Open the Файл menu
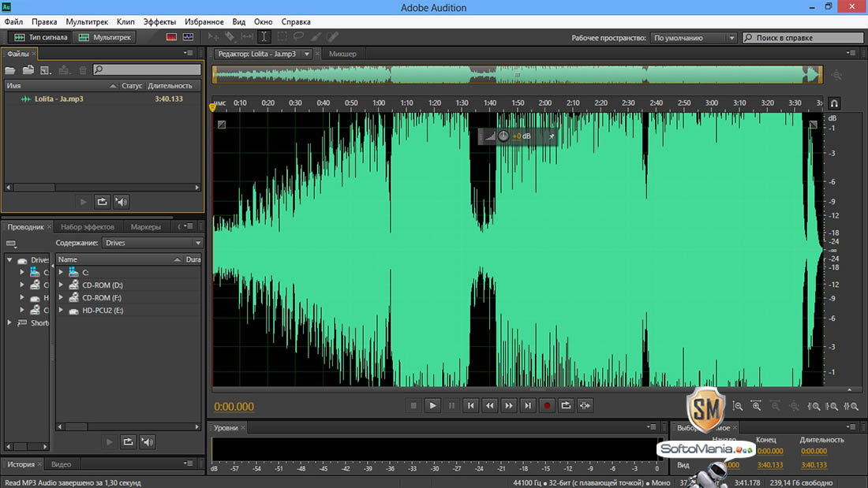 pyautogui.click(x=13, y=21)
